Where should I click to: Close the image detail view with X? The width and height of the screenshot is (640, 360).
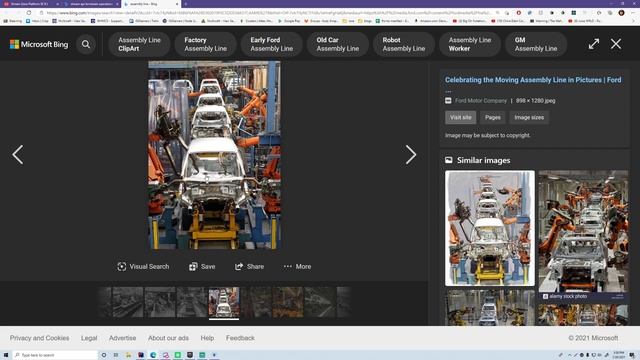click(x=616, y=44)
